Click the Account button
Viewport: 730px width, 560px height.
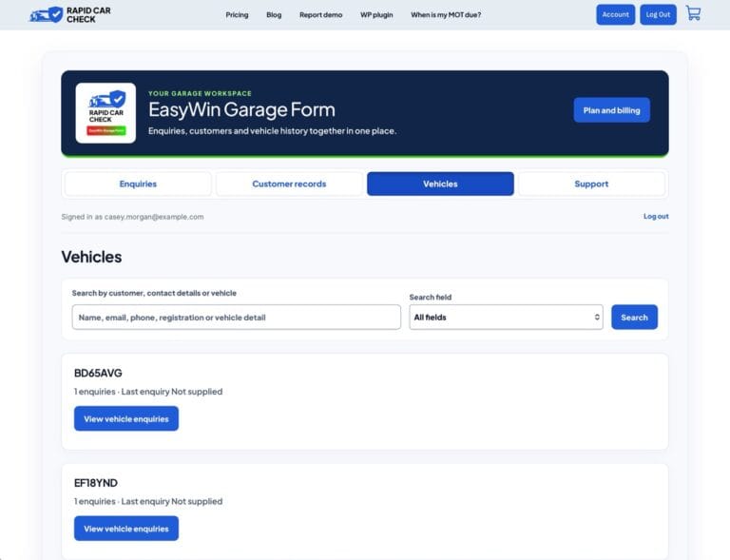point(616,15)
